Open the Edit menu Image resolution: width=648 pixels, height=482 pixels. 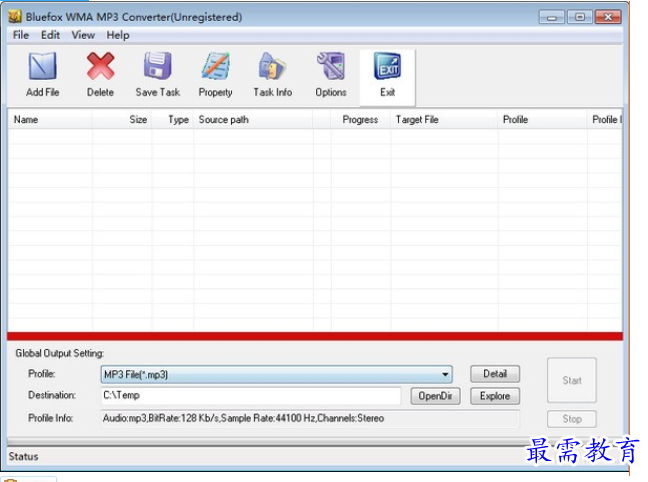[x=50, y=35]
